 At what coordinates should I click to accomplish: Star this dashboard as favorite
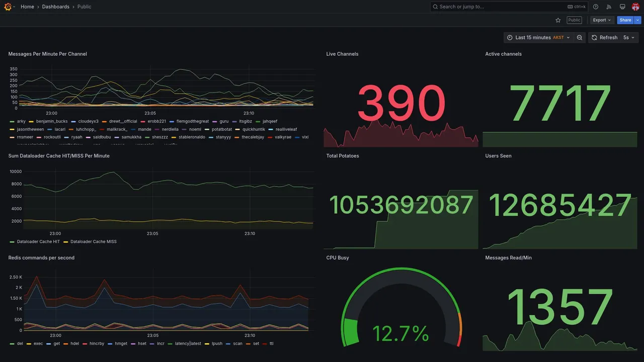(x=558, y=20)
